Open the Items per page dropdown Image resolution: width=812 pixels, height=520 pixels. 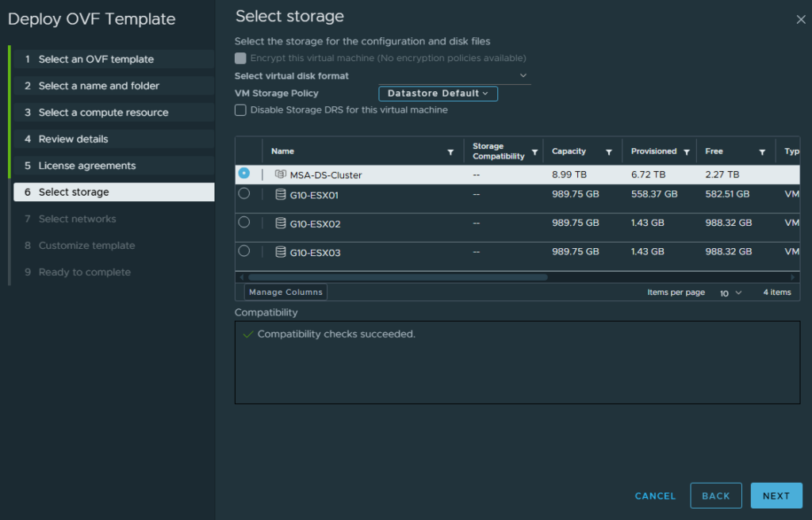[x=730, y=293]
